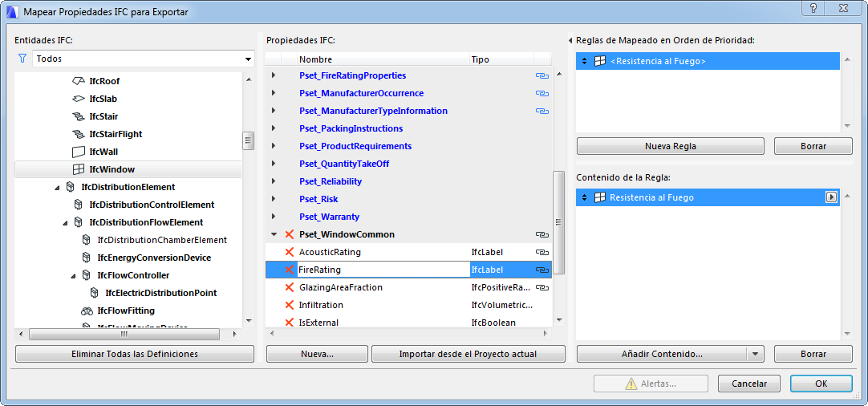Image resolution: width=868 pixels, height=406 pixels.
Task: Sort properties by the Nombre column header
Action: (x=383, y=59)
